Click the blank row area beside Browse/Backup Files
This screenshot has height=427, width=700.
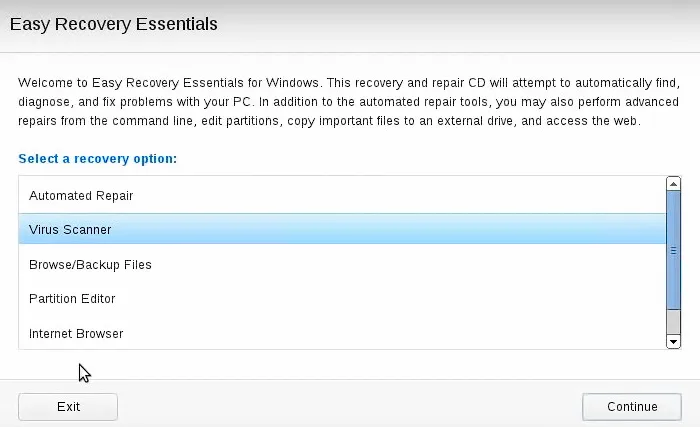400,265
